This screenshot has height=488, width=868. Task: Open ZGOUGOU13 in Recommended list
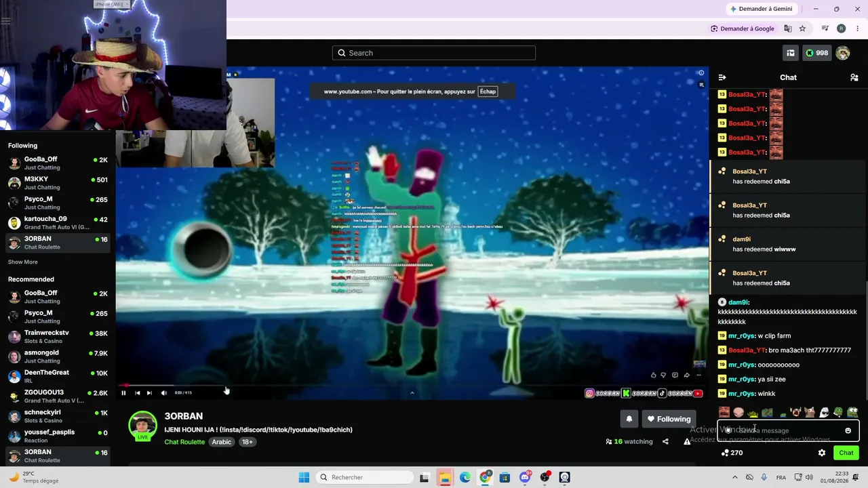[58, 396]
